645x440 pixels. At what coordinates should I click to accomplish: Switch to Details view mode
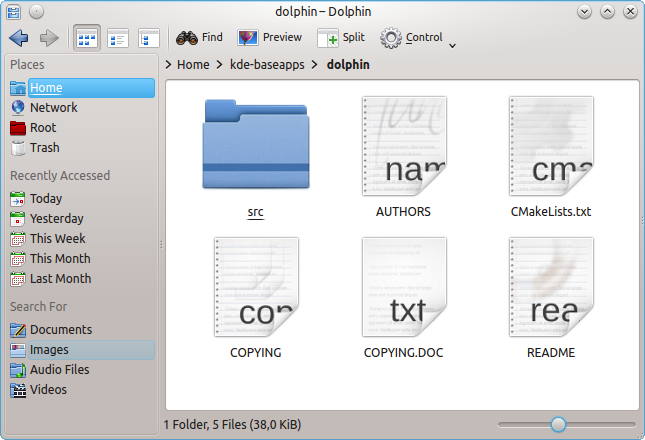(149, 38)
